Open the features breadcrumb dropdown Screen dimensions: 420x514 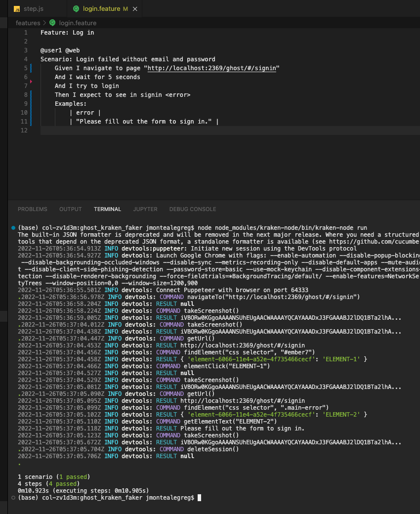pos(28,23)
